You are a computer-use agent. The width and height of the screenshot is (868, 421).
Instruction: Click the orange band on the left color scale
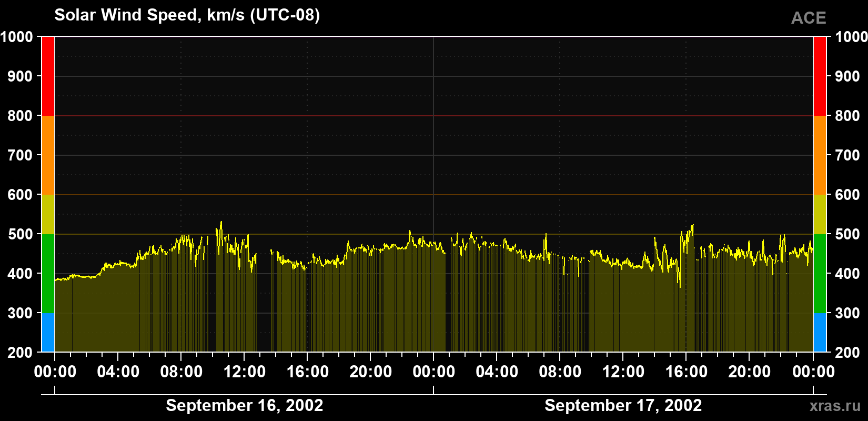coord(48,155)
